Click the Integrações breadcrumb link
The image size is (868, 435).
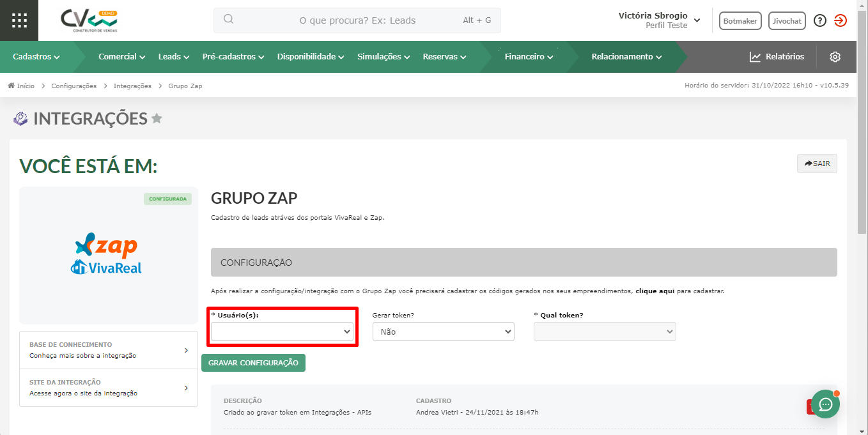[132, 86]
